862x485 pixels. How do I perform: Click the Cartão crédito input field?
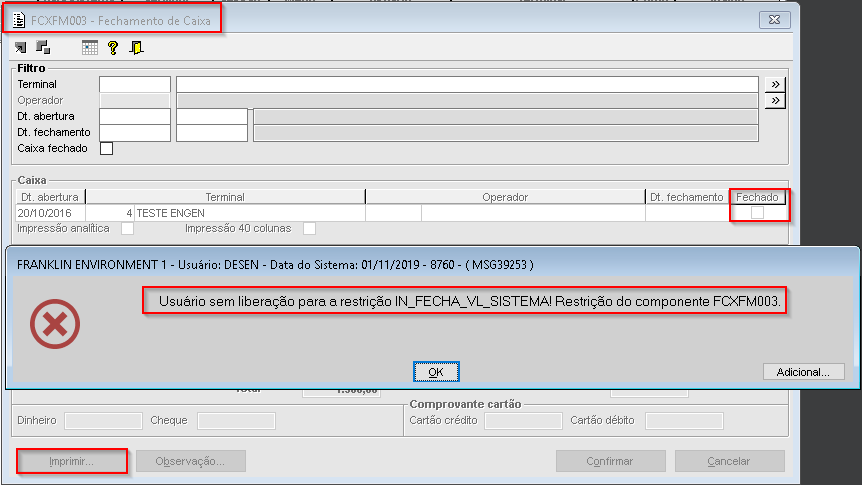523,421
